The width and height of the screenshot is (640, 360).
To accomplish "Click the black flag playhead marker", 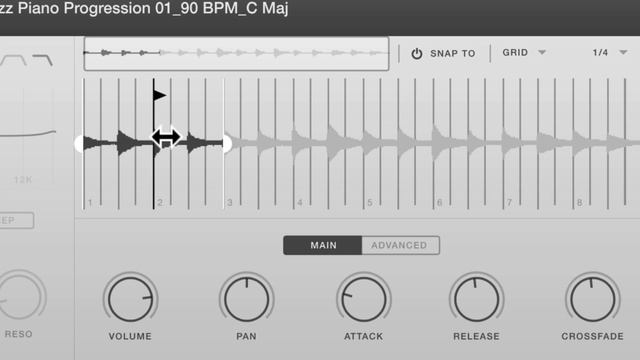I will pos(159,96).
